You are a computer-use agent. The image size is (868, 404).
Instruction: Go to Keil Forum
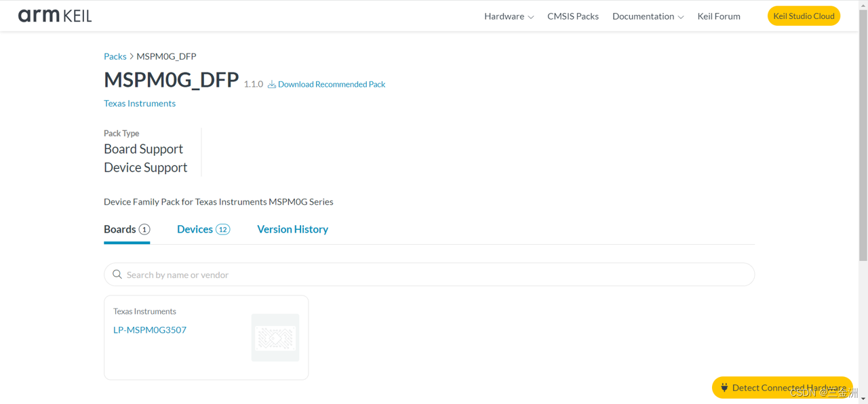click(719, 16)
